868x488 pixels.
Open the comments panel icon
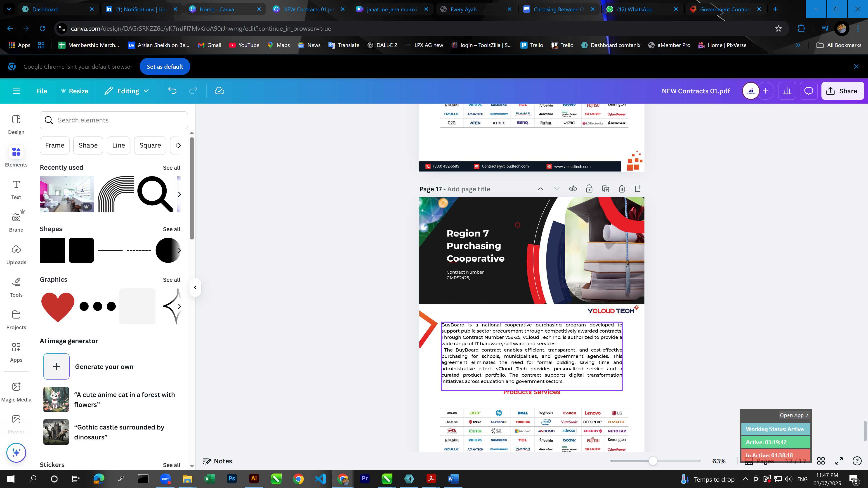pyautogui.click(x=809, y=91)
